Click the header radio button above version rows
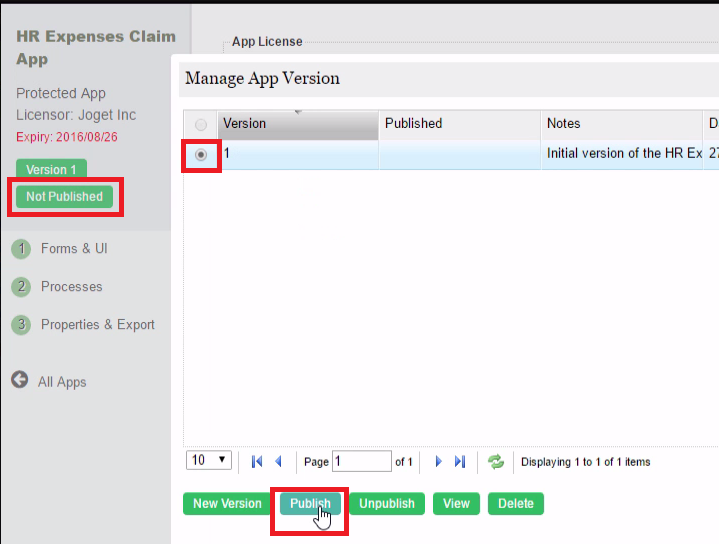719x544 pixels. [201, 124]
